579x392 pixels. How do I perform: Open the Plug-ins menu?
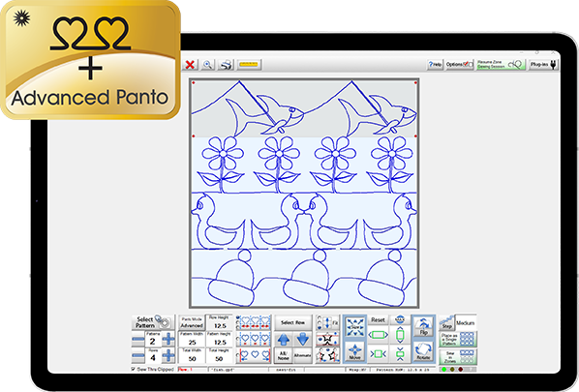543,65
